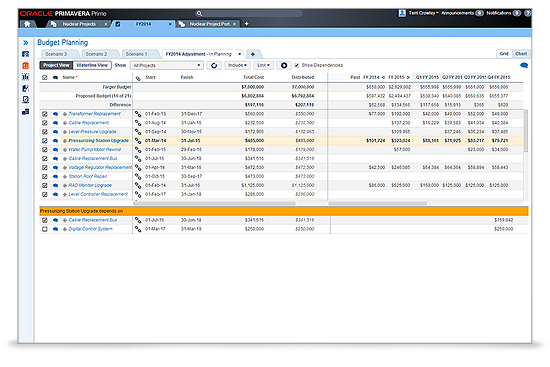Open the All Projects show dropdown

[x=167, y=65]
